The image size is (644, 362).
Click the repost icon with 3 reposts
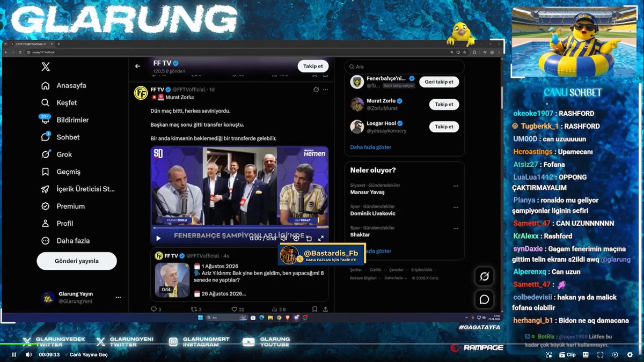[x=196, y=309]
